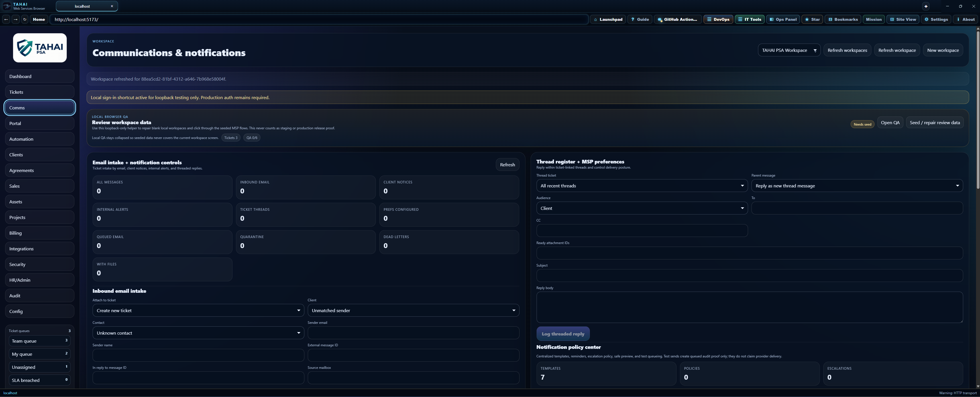Viewport: 980px width, 397px height.
Task: Open the SLA breached queue
Action: coord(40,380)
